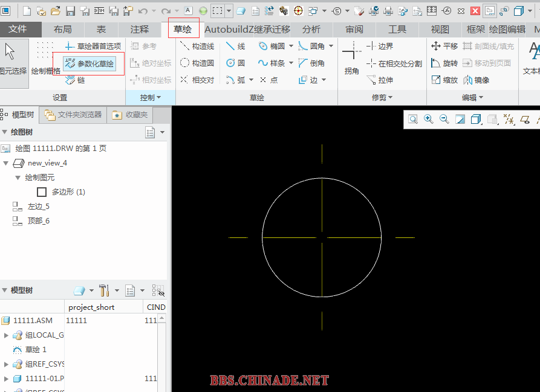Collapse the new_view_4 tree node
Image resolution: width=540 pixels, height=392 pixels.
point(5,163)
